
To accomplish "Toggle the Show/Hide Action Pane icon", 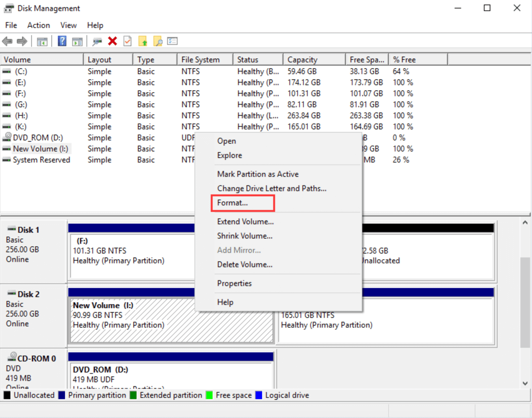I will coord(77,41).
